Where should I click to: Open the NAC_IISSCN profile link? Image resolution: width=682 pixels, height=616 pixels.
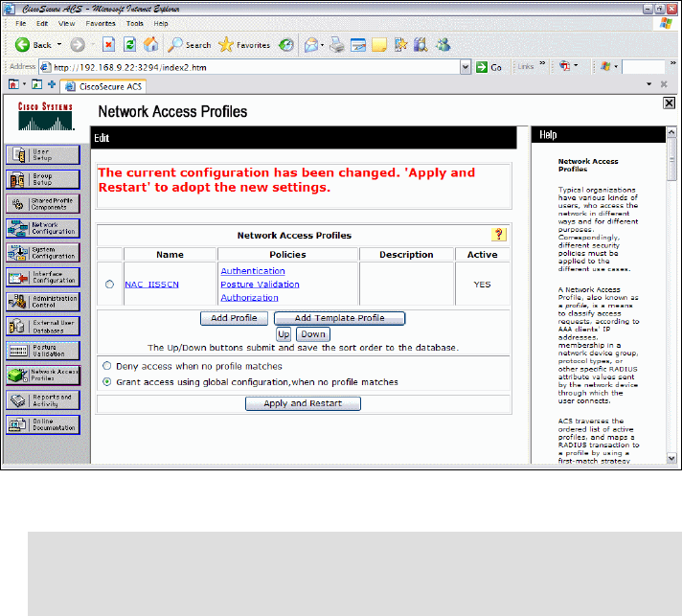coord(151,285)
